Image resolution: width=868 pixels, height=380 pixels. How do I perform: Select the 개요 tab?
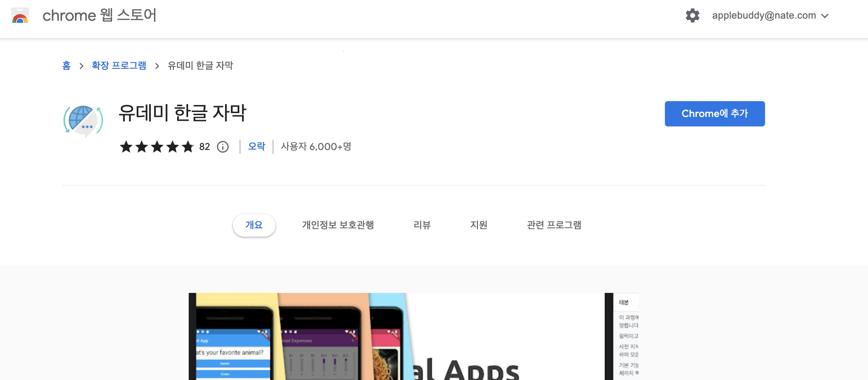coord(254,225)
